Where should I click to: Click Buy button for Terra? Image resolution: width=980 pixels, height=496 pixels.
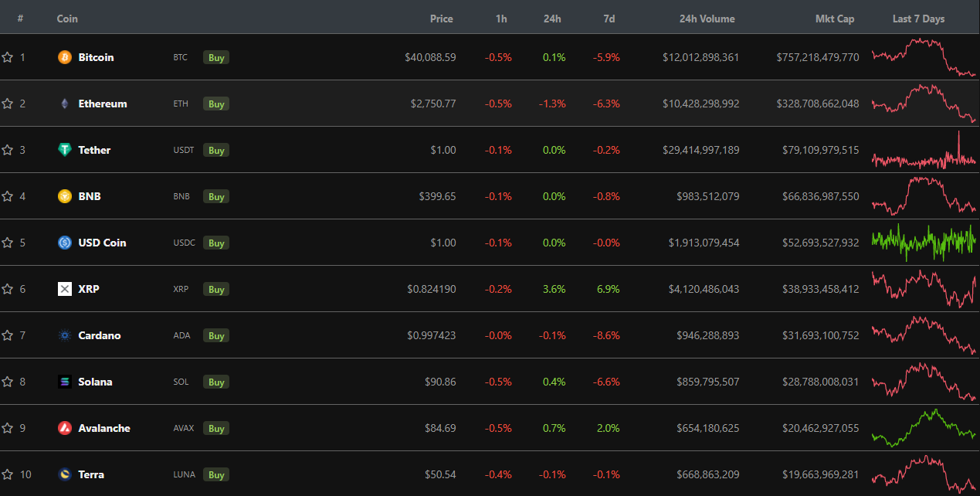point(216,475)
